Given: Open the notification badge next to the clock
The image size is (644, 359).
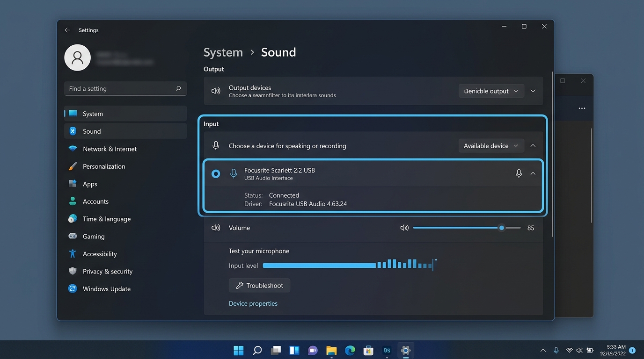Looking at the screenshot, I should click(x=632, y=350).
